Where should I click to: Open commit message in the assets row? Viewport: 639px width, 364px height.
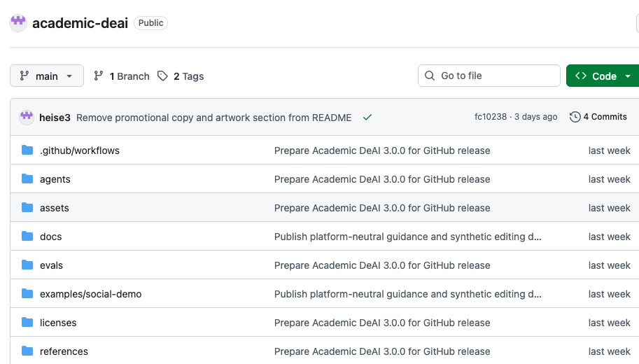[382, 208]
